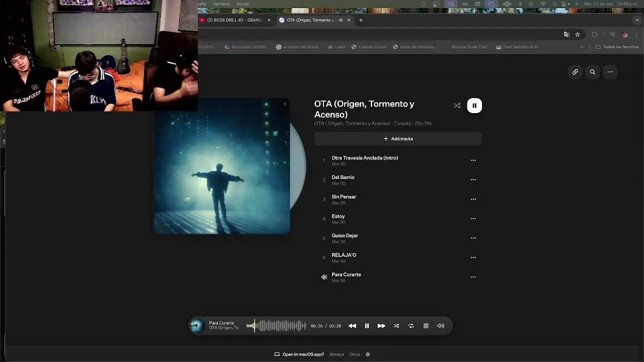Open the Todos los favoritos folder
644x362 pixels.
point(617,47)
